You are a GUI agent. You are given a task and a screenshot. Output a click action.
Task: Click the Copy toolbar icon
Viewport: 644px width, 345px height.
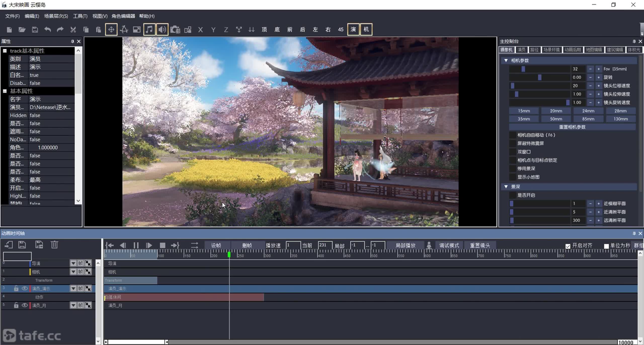pos(86,30)
